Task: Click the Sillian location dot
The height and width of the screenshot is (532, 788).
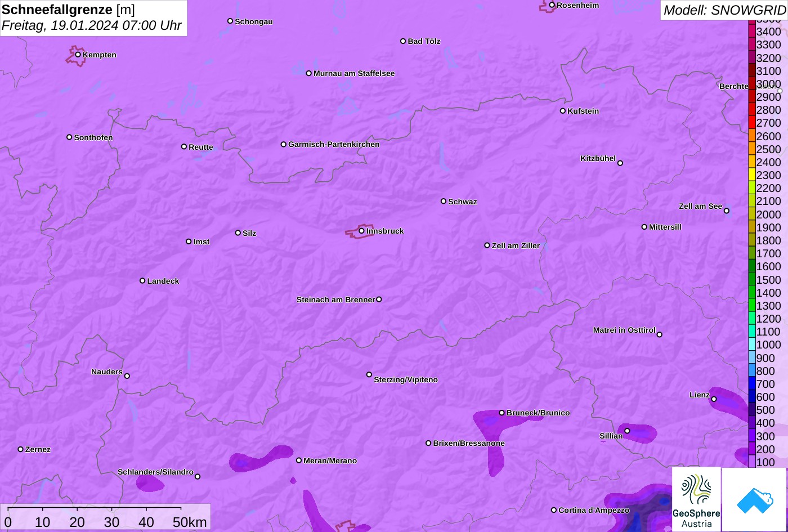Action: click(627, 431)
